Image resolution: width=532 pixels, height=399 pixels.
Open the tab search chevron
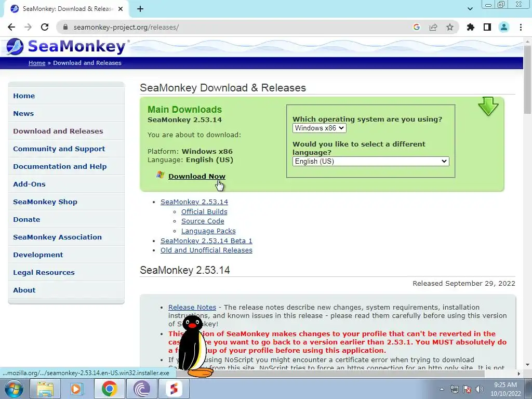(x=470, y=9)
